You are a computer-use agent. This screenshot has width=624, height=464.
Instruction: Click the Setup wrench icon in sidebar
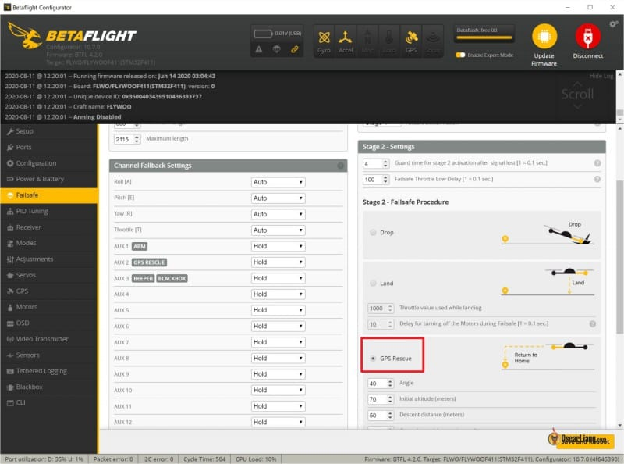(10, 131)
